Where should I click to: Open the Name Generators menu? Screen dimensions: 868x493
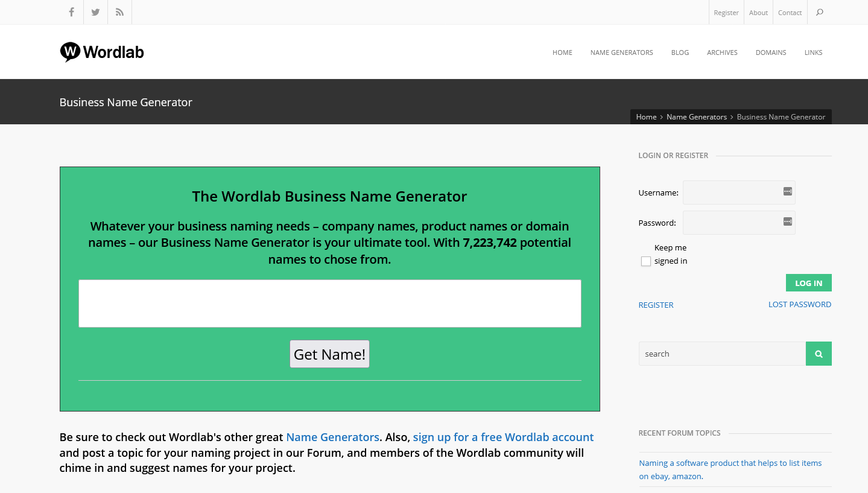point(621,52)
